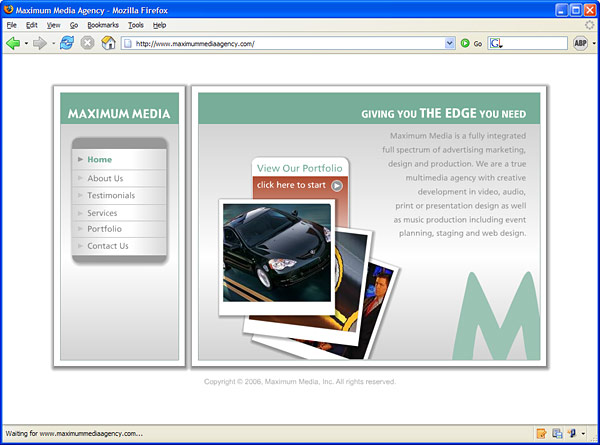
Task: Open the Help menu
Action: [159, 25]
